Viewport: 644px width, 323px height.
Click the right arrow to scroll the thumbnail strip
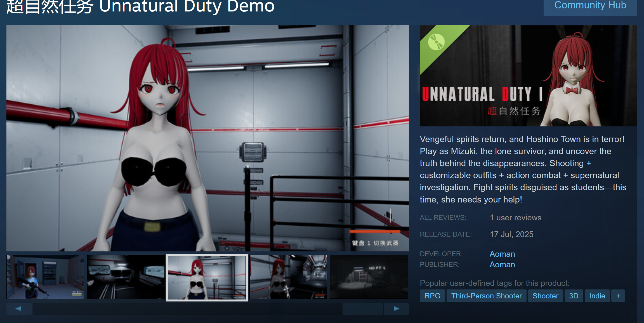pos(396,309)
